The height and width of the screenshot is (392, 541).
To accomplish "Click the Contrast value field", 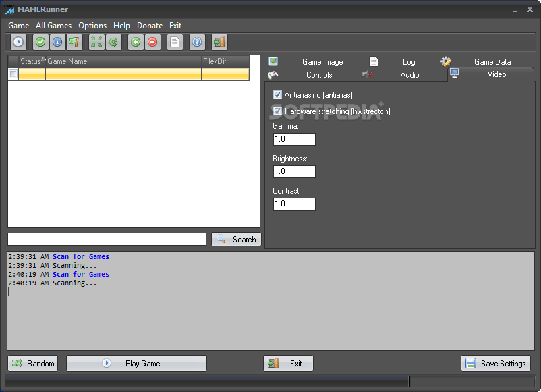I will click(294, 204).
